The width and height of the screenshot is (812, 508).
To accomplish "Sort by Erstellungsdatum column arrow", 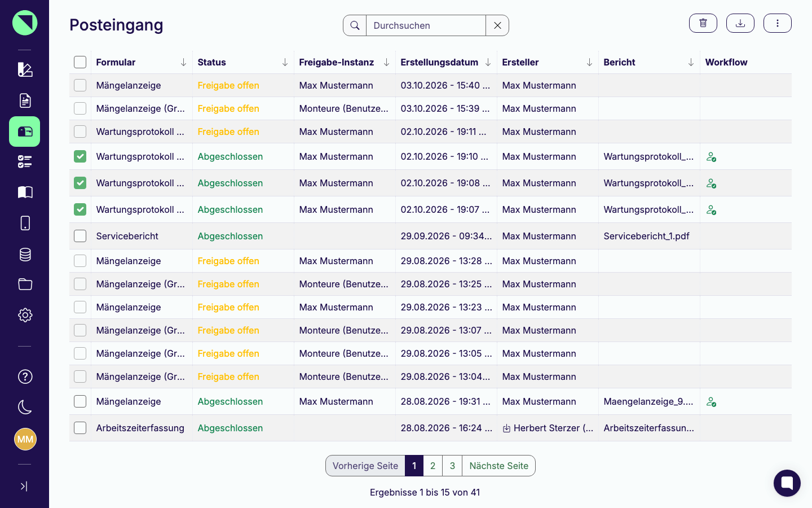I will click(488, 62).
